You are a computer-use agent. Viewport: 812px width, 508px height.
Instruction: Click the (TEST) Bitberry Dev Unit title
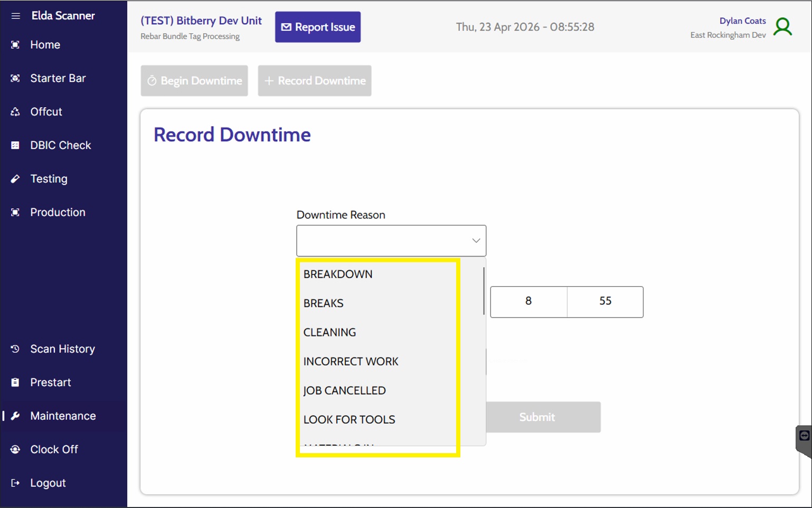pos(201,21)
